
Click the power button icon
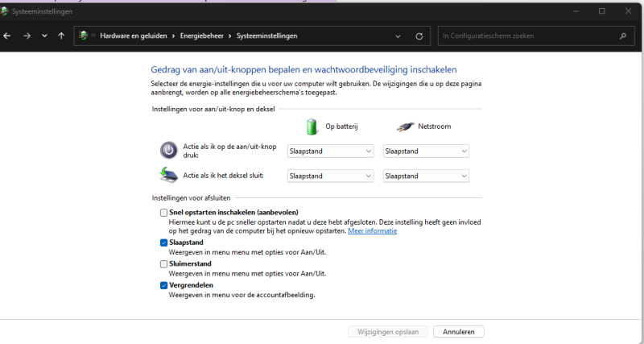pos(168,151)
